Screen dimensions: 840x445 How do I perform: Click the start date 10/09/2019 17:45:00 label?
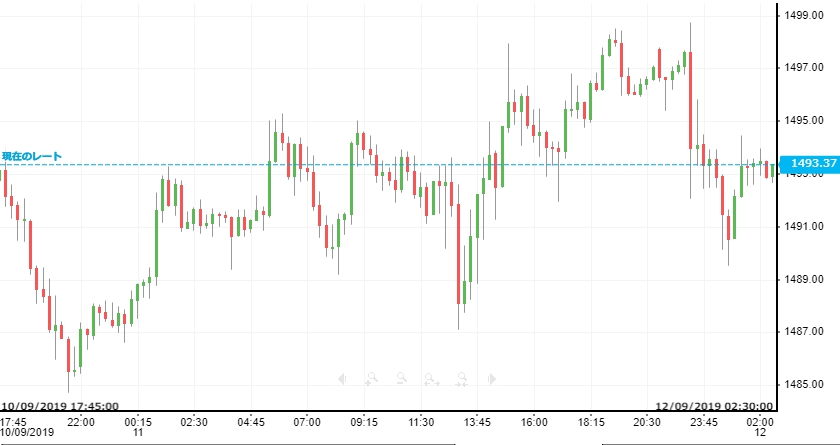(60, 407)
